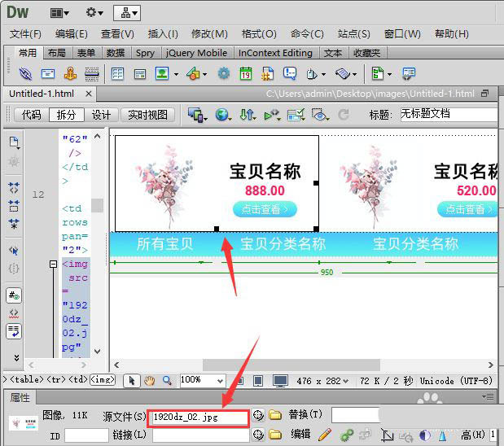Open documents icon in coding toolbar
Image resolution: width=504 pixels, height=446 pixels.
point(14,142)
